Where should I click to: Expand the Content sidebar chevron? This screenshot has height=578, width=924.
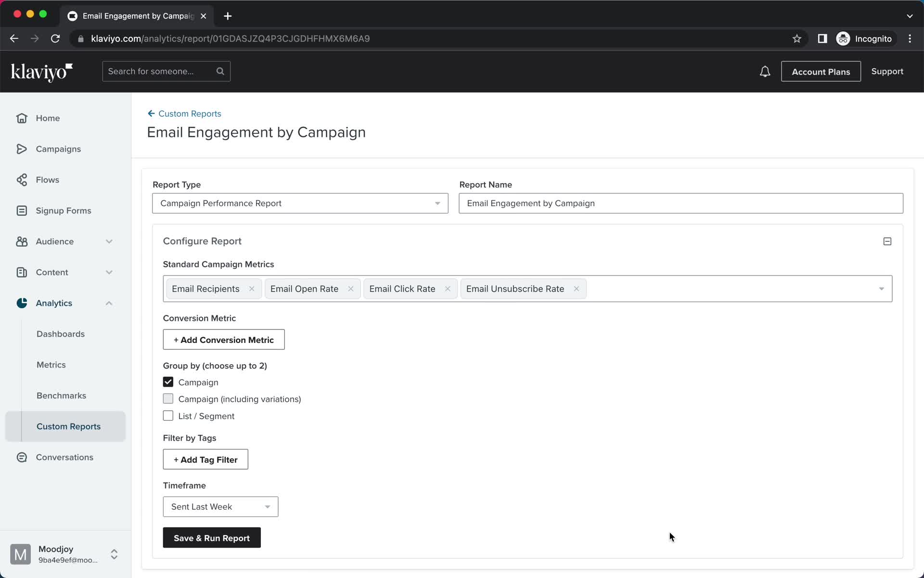point(109,272)
